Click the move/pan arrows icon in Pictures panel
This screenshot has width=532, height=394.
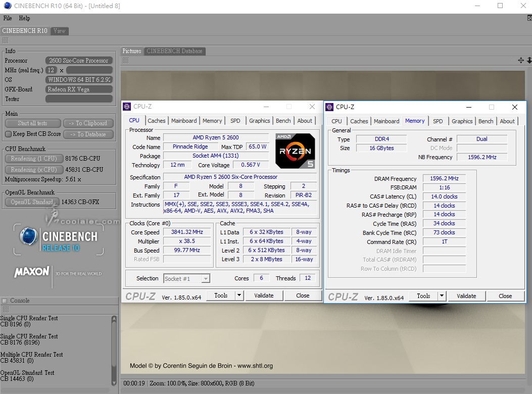521,61
